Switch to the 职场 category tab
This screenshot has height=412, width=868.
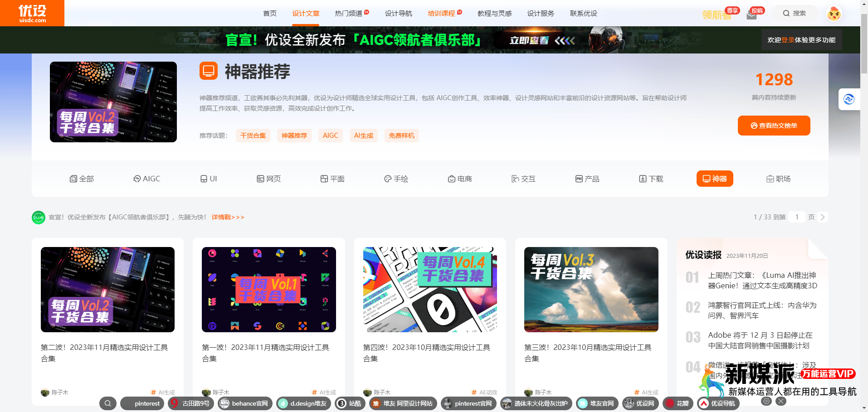pyautogui.click(x=779, y=179)
